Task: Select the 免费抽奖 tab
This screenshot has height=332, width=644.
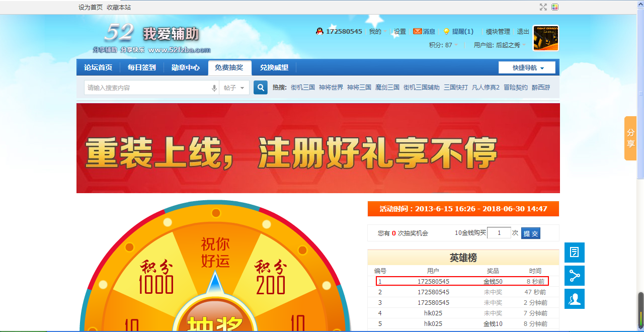Action: point(229,67)
